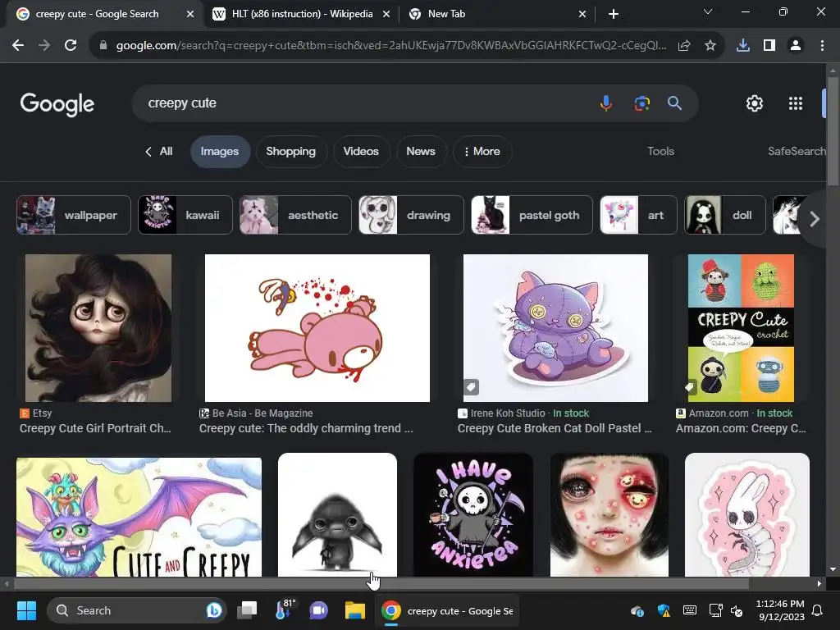
Task: Click the vertical scrollbar thumb
Action: click(833, 131)
